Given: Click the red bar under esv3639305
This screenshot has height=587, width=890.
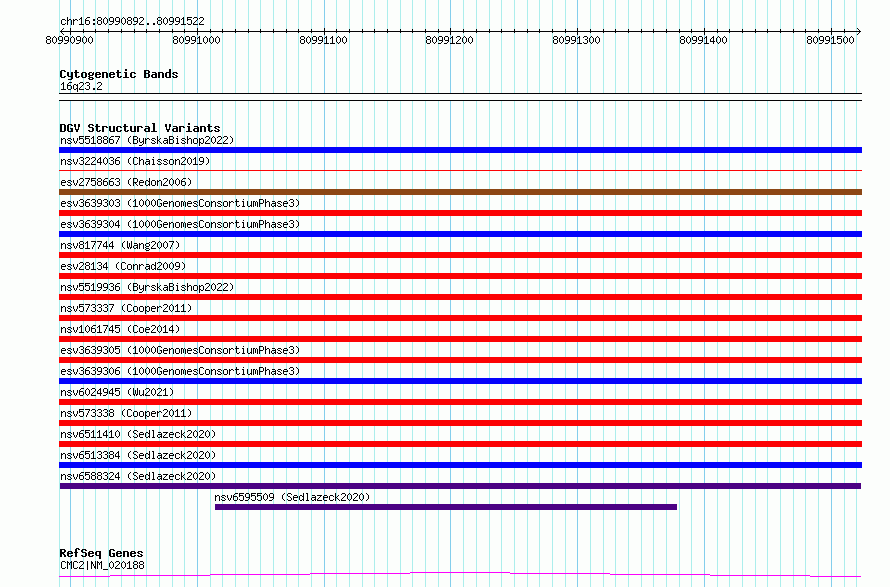Looking at the screenshot, I should click(x=460, y=360).
